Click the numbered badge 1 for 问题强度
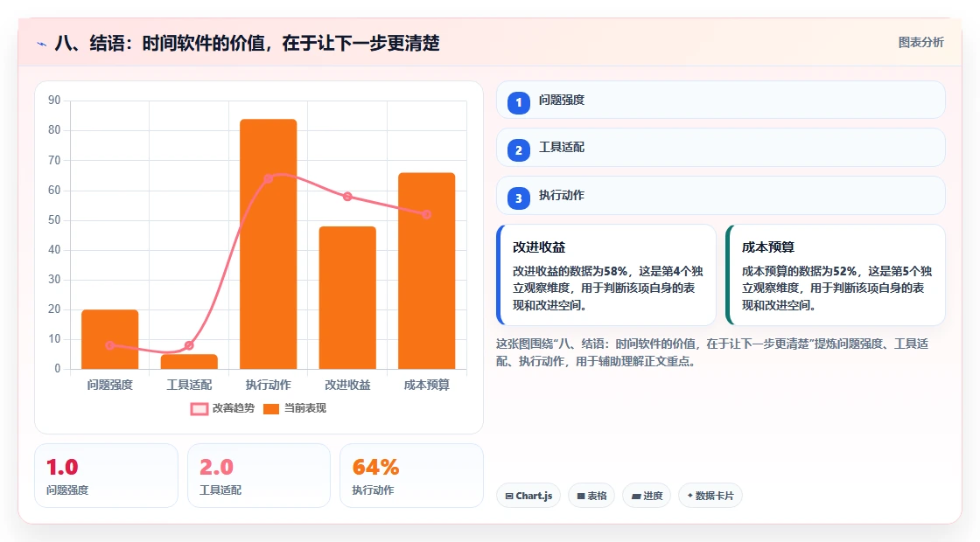 click(519, 102)
